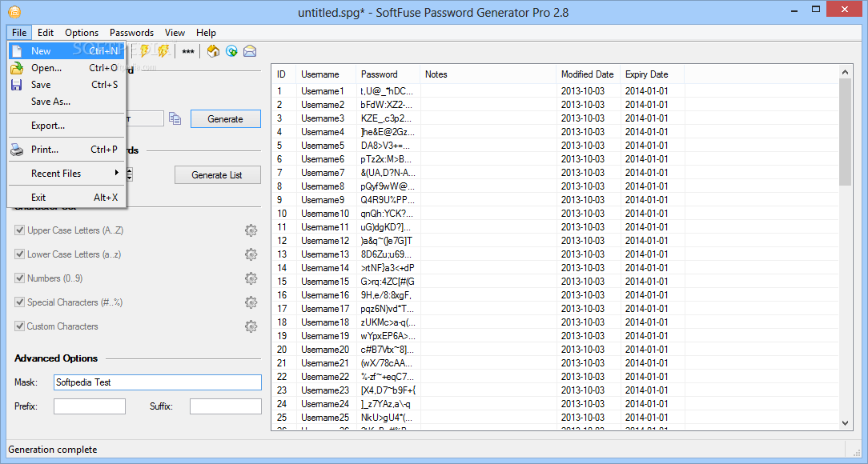
Task: Click Username3's expiry date 2014-01-01
Action: pyautogui.click(x=646, y=118)
